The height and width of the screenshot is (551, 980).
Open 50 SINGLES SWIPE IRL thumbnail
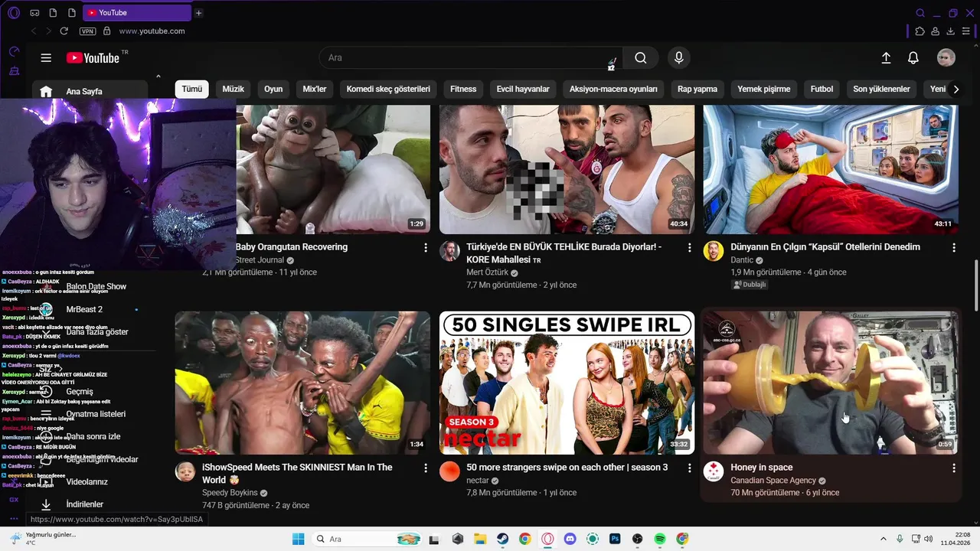pyautogui.click(x=567, y=383)
